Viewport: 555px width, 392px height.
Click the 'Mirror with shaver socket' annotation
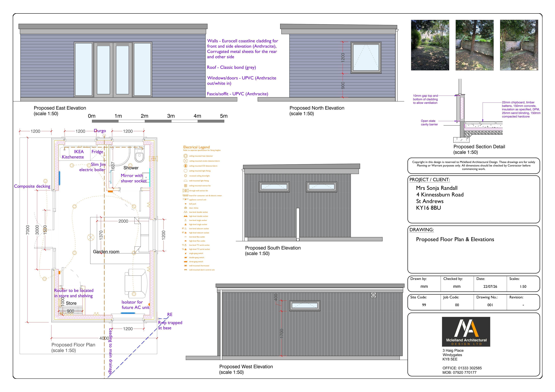134,178
